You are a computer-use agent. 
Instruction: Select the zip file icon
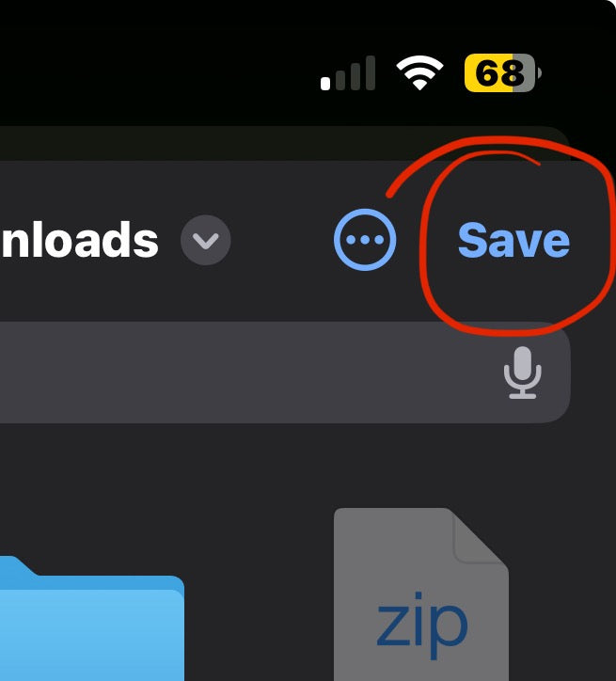tap(421, 594)
